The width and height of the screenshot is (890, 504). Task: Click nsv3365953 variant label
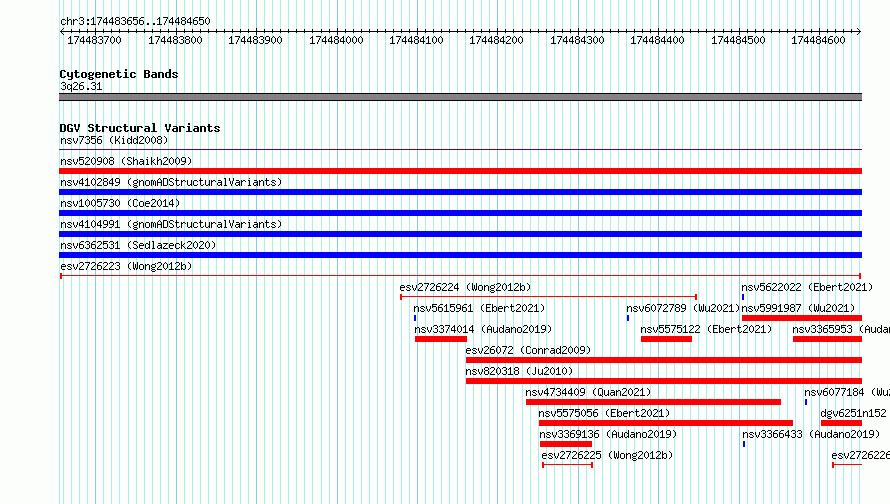(841, 329)
